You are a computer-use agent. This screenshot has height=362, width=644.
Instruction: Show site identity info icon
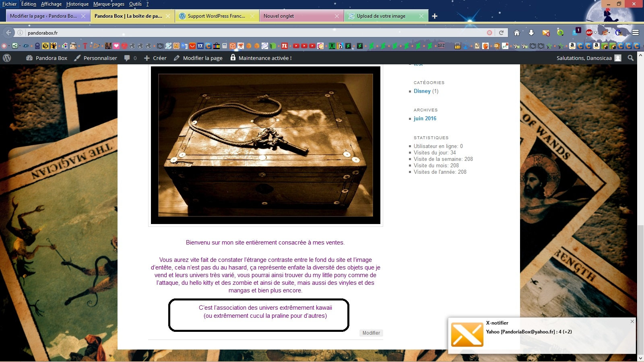coord(20,33)
